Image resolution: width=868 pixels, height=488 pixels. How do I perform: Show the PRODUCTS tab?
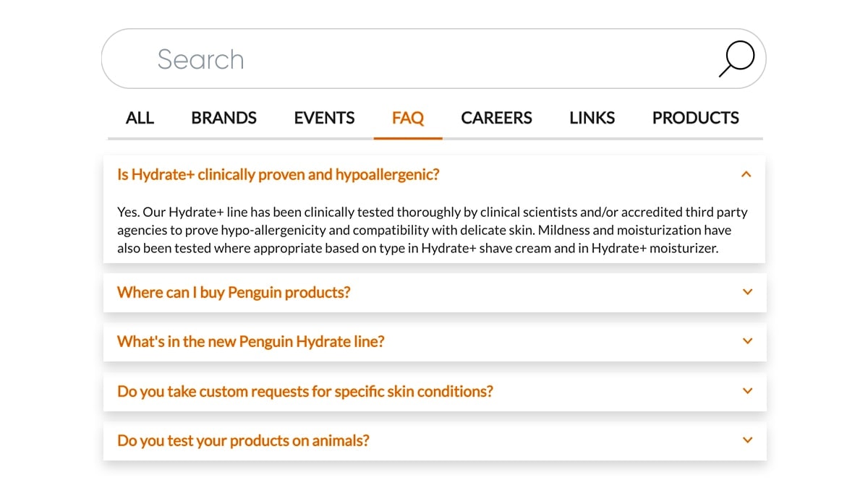696,118
